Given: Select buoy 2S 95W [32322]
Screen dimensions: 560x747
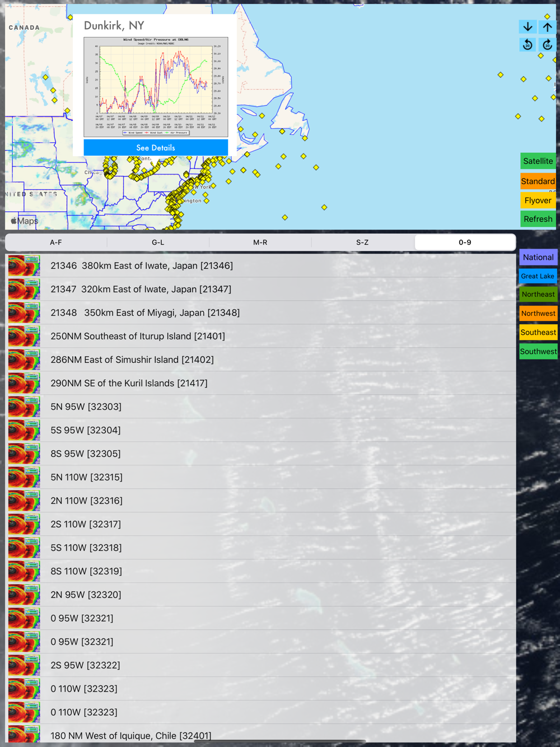Looking at the screenshot, I should click(261, 666).
